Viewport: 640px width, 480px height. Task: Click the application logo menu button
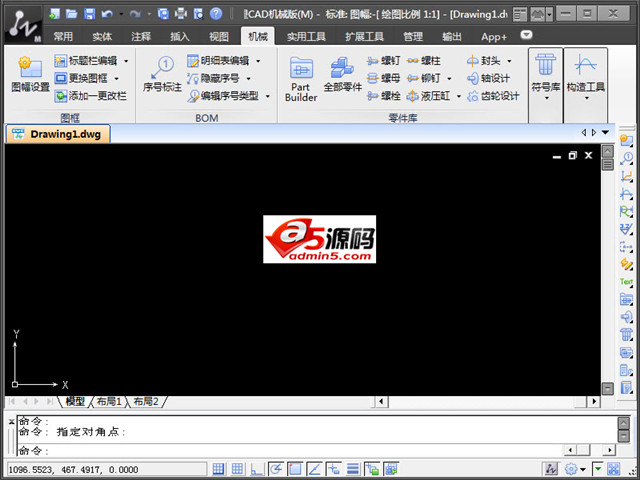[23, 24]
